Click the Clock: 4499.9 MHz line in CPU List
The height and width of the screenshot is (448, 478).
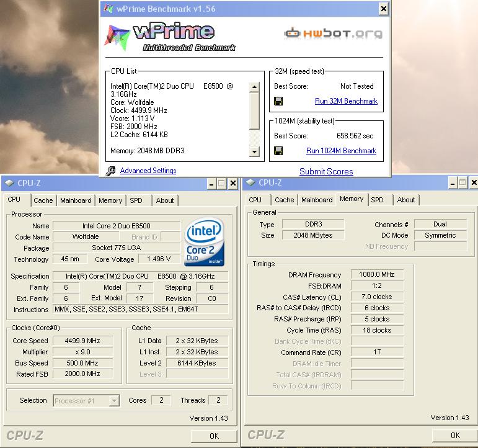139,110
